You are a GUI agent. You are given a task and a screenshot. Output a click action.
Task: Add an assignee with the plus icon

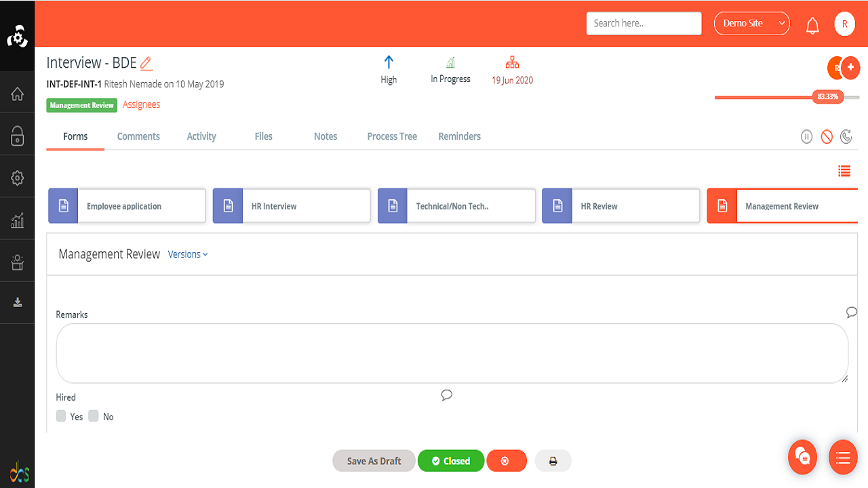pyautogui.click(x=850, y=68)
